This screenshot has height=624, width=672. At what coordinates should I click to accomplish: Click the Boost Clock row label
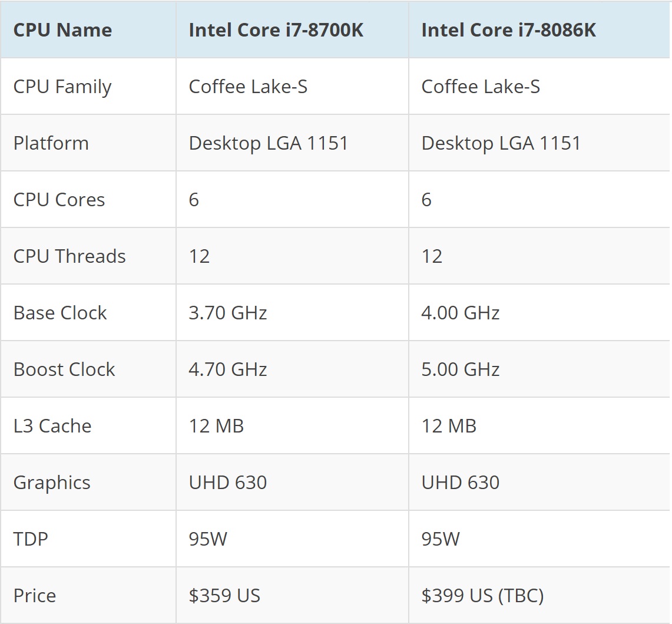pyautogui.click(x=64, y=369)
